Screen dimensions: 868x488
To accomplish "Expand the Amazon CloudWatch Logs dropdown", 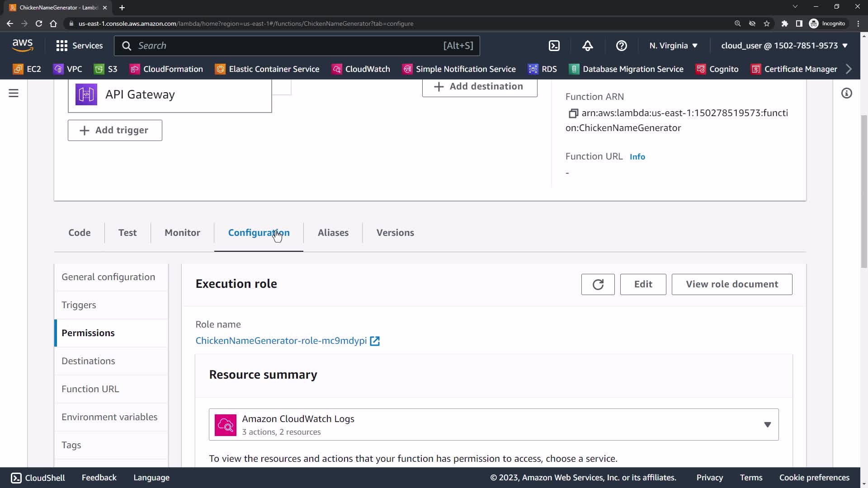I will coord(767,425).
